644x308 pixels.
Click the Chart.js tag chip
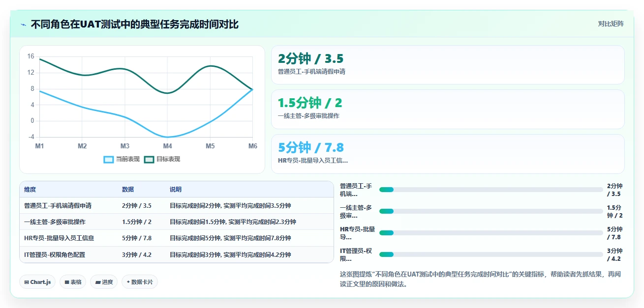(x=37, y=282)
